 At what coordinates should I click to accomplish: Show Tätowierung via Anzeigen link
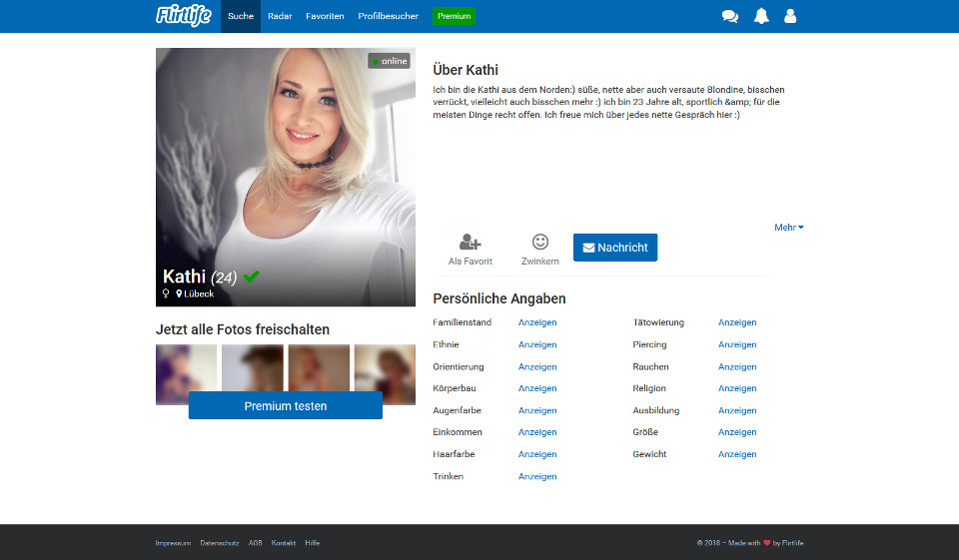tap(737, 322)
